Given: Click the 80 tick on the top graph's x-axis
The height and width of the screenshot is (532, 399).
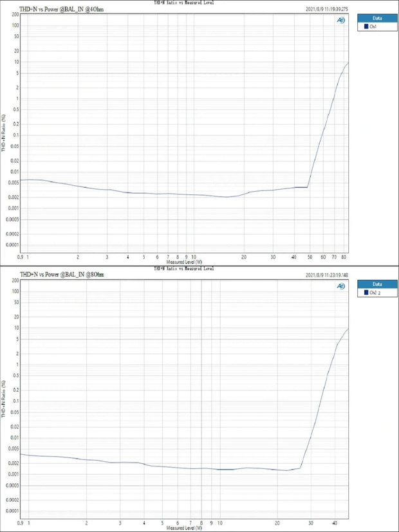Looking at the screenshot, I should click(345, 257).
